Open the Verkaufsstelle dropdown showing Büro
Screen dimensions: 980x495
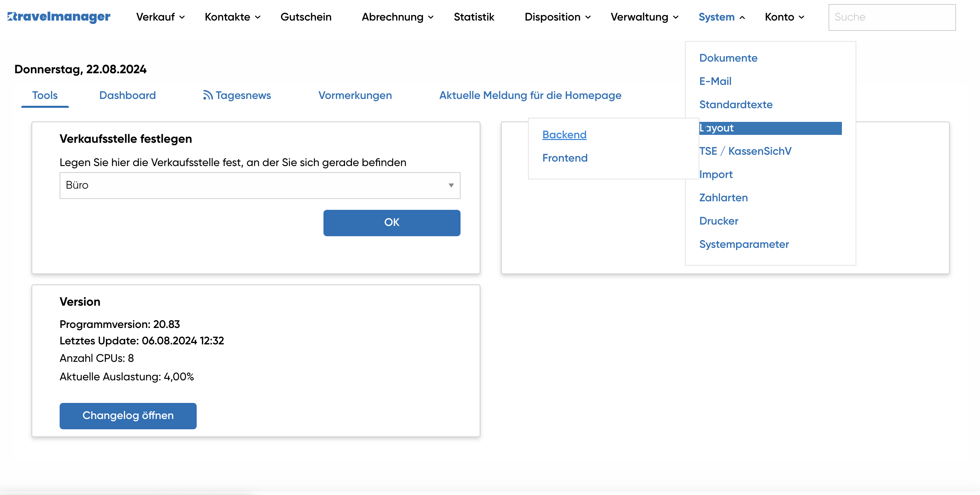260,186
